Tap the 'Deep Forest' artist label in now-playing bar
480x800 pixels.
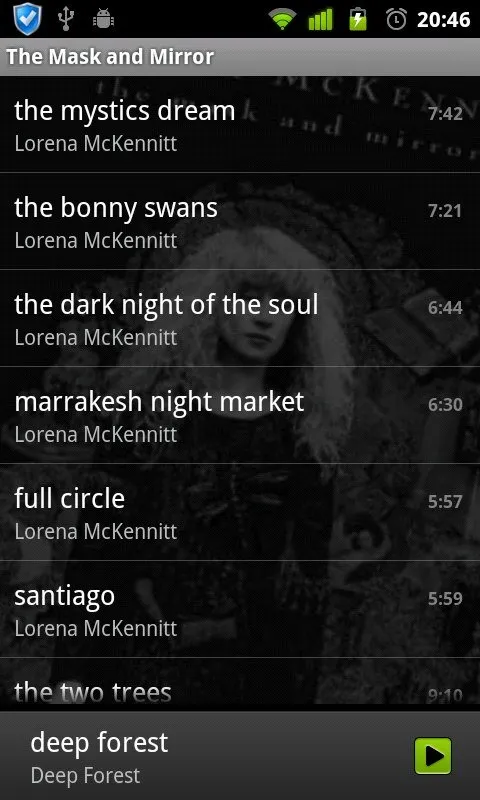tap(85, 776)
